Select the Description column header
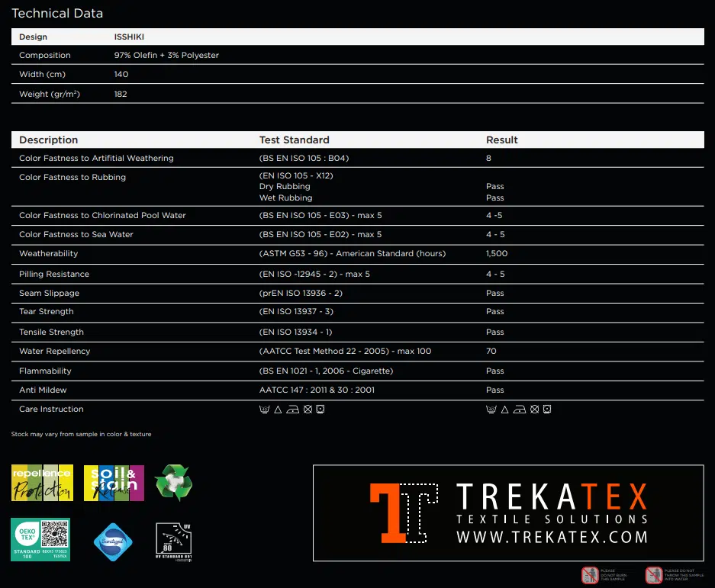Image resolution: width=715 pixels, height=588 pixels. [49, 140]
